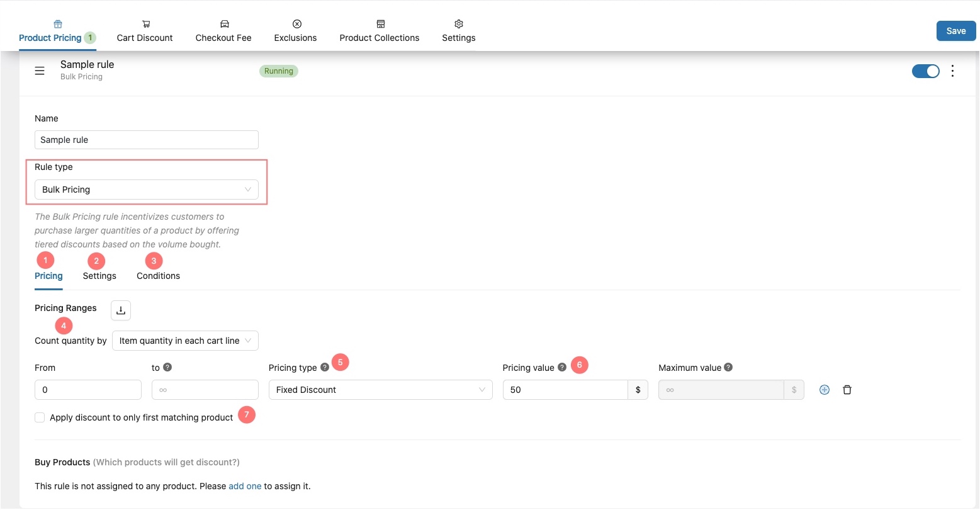
Task: Click the help icon next to 'to' label
Action: tap(167, 367)
